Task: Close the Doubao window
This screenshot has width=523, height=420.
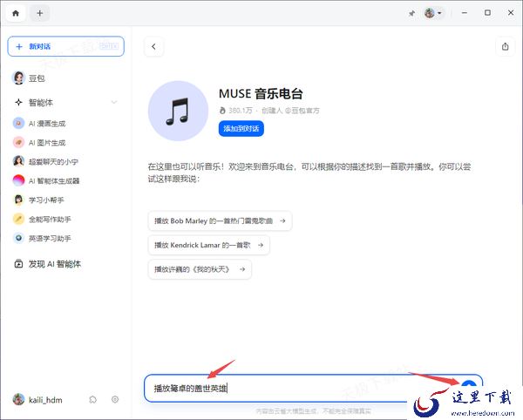Action: click(x=511, y=13)
